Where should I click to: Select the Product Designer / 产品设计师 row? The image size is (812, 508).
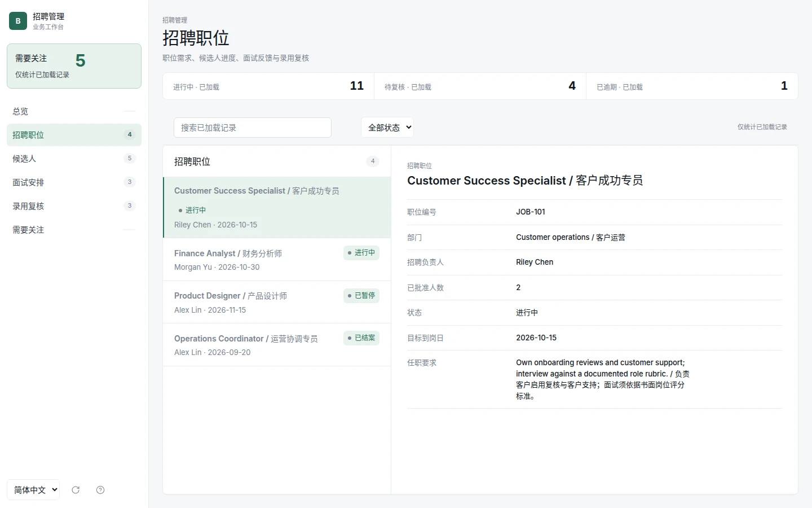(277, 303)
